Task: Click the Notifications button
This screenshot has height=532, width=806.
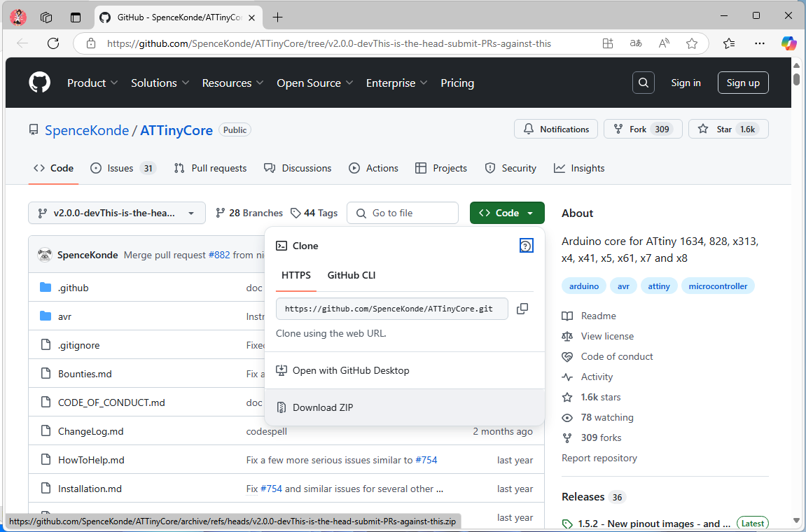Action: 556,129
